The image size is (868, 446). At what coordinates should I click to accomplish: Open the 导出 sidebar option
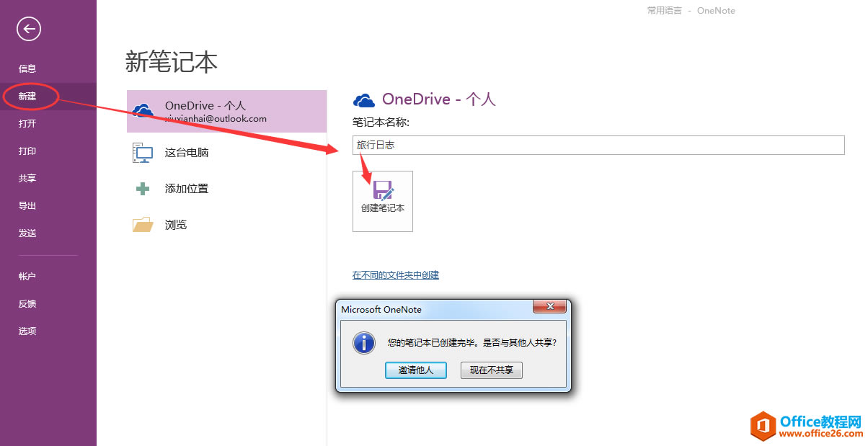[x=27, y=205]
